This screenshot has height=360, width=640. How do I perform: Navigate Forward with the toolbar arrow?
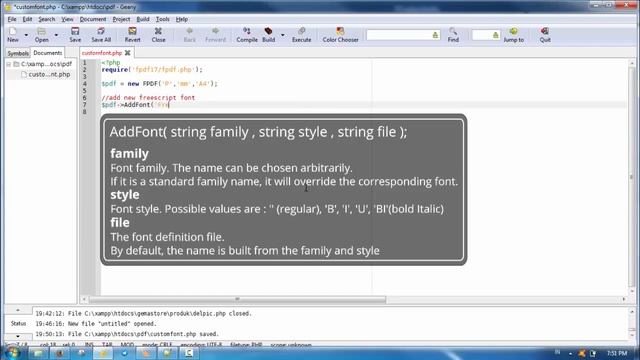(215, 35)
